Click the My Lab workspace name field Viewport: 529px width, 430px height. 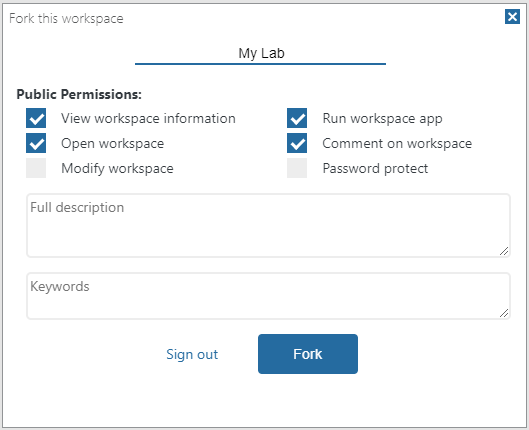pos(260,53)
